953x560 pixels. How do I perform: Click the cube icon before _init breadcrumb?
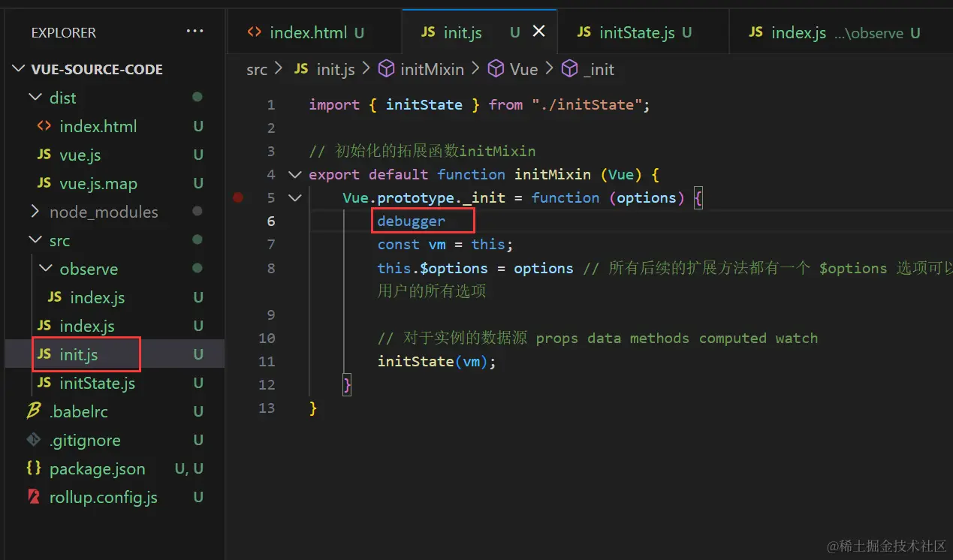(569, 69)
